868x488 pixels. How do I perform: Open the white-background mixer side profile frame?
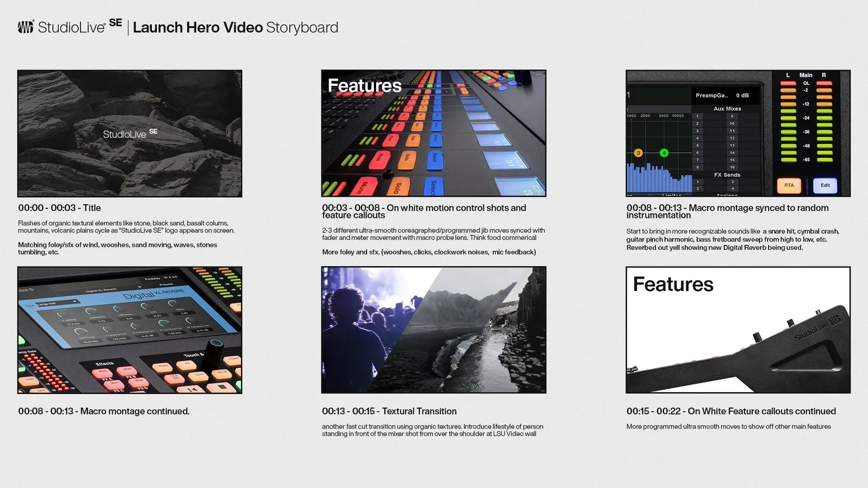click(738, 330)
